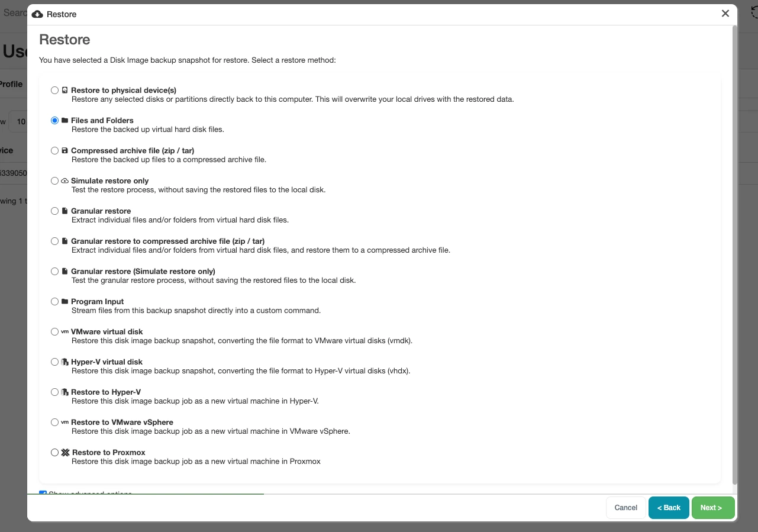Click the Cancel button
Screen dimensions: 758x532
pyautogui.click(x=626, y=508)
